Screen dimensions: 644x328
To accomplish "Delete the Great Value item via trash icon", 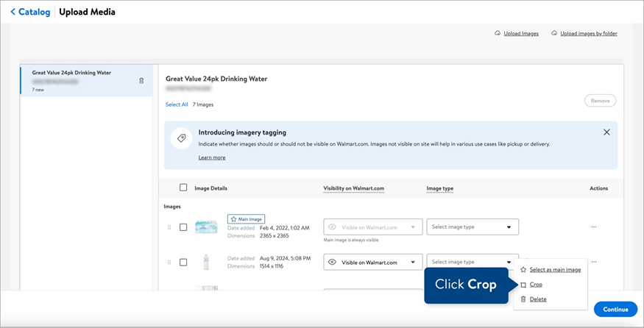I will coord(141,81).
